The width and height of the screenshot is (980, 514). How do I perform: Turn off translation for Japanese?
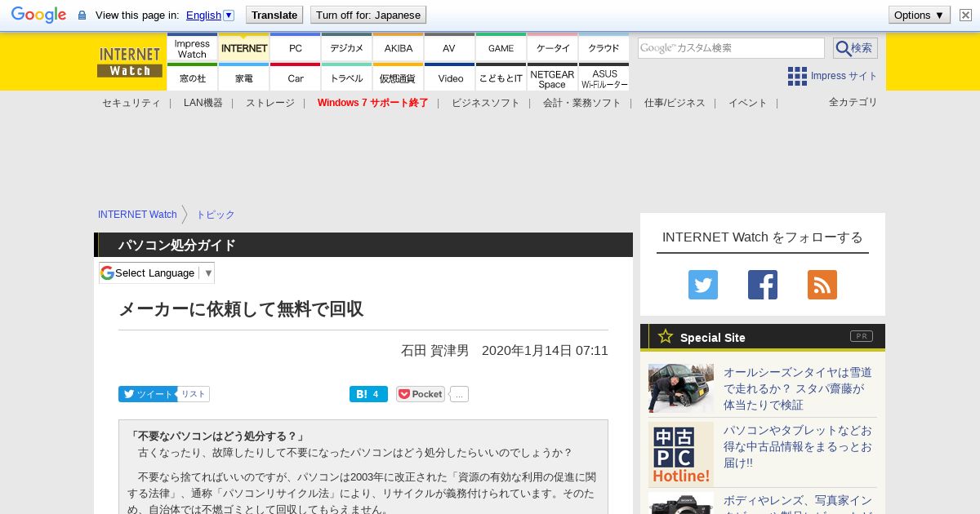(x=367, y=15)
